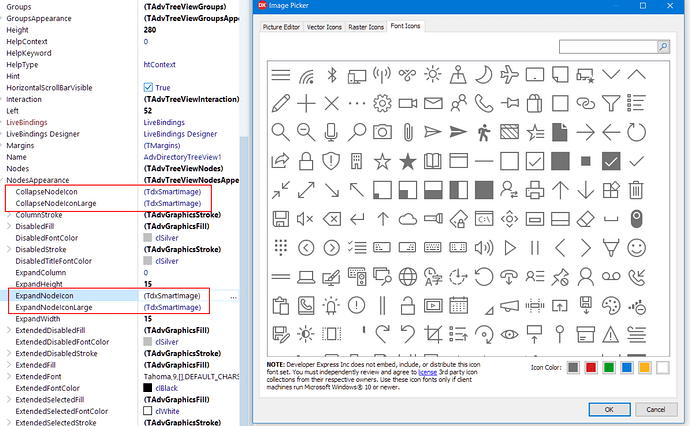The width and height of the screenshot is (690, 426).
Task: Pick the globe icon
Action: tap(407, 276)
